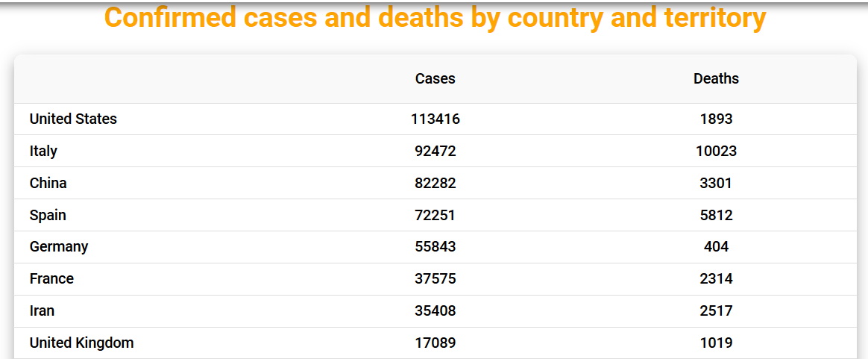Select Italy's deaths figure 10023
Image resolution: width=868 pixels, height=359 pixels.
(716, 151)
